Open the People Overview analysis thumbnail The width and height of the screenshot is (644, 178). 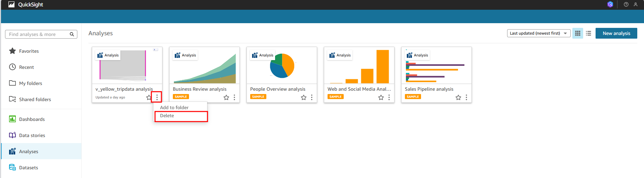[x=282, y=65]
